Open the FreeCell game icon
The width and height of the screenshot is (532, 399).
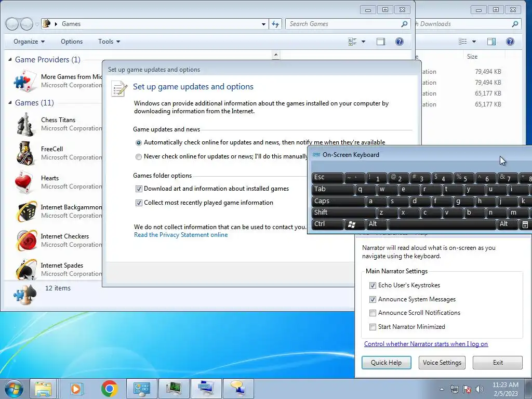[25, 153]
